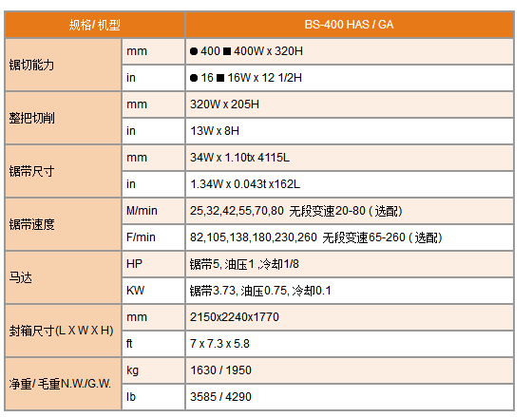Click the 34W x 1.10t x 4115L cell
This screenshot has height=417, width=532.
point(350,158)
